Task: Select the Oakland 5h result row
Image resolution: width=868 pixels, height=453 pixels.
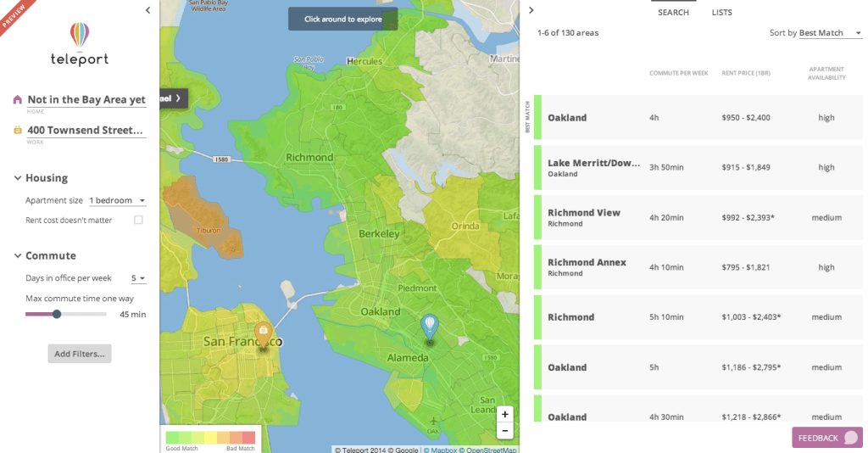Action: coord(698,367)
